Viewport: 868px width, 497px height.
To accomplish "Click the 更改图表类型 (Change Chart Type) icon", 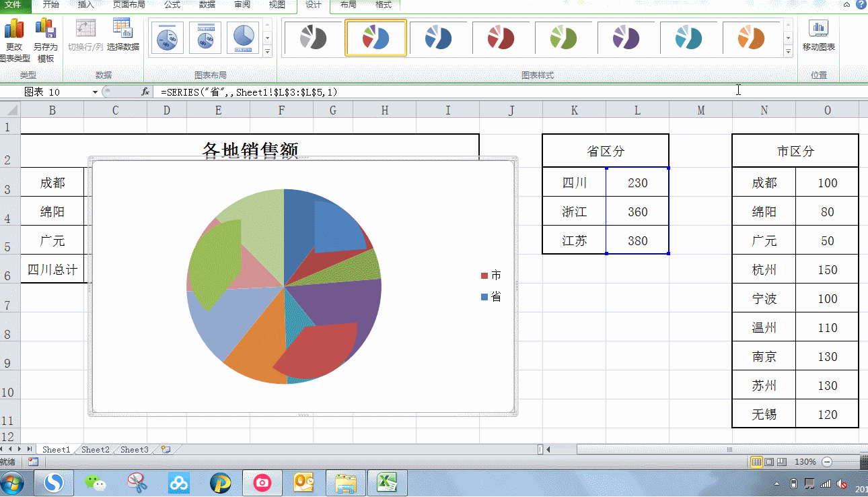I will (x=15, y=37).
